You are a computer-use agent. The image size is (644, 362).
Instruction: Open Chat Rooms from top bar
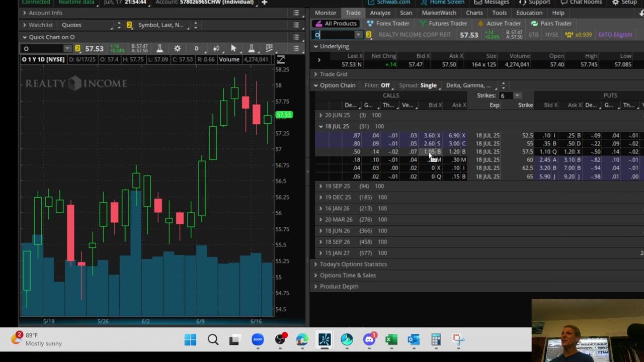pos(582,3)
